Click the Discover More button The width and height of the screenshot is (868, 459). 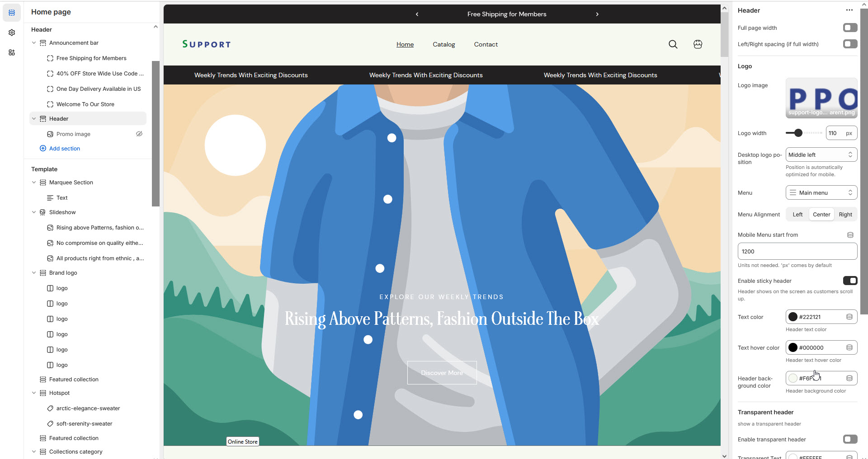coord(442,373)
